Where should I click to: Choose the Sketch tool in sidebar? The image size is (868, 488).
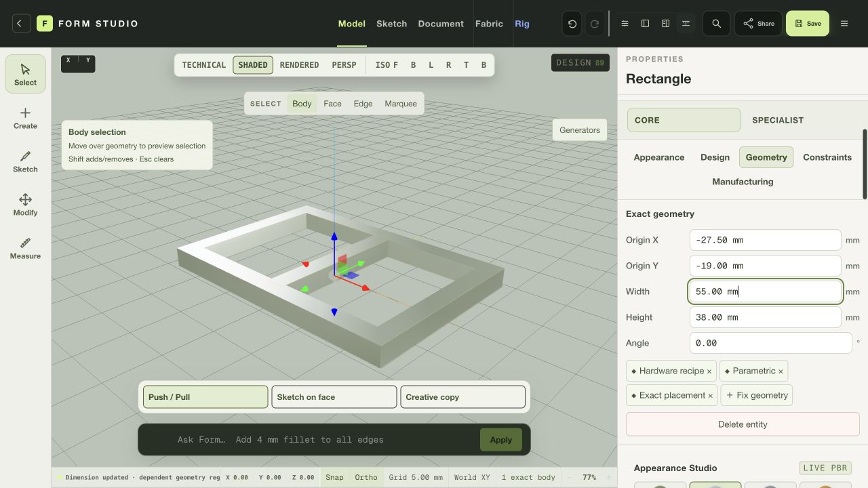25,161
